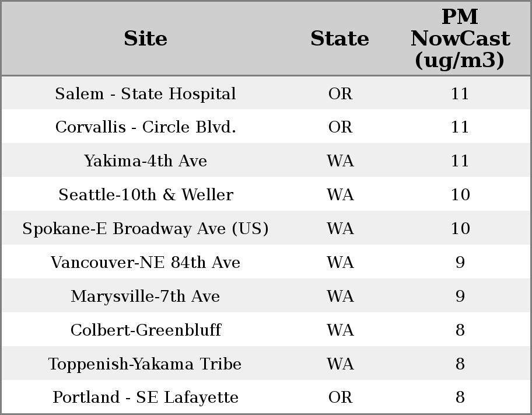Select the WA state cell for Yakima-4th Ave

(340, 161)
